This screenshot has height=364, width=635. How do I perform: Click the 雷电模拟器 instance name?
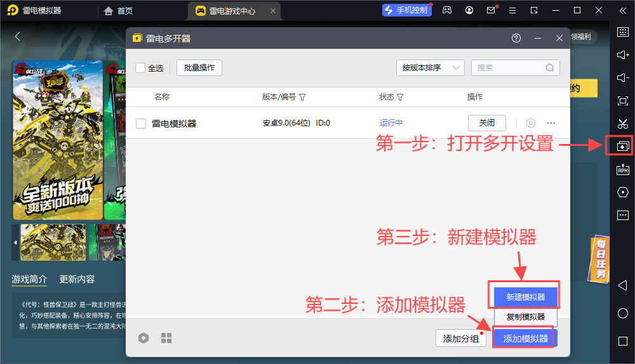point(174,124)
